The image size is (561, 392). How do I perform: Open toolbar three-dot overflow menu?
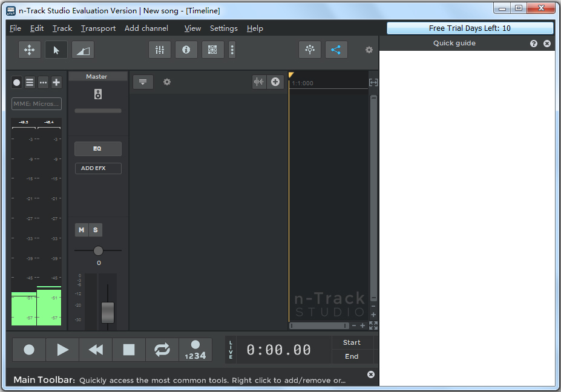coord(232,50)
